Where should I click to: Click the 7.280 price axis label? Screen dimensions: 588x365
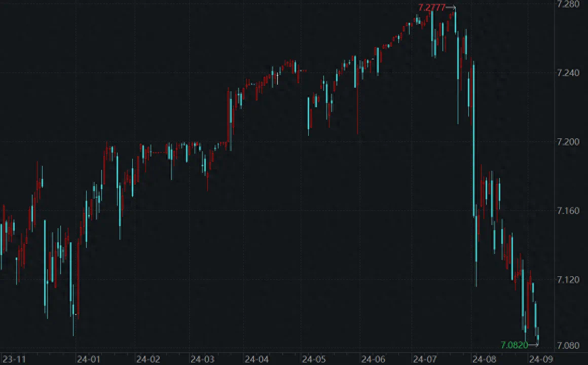tap(568, 5)
